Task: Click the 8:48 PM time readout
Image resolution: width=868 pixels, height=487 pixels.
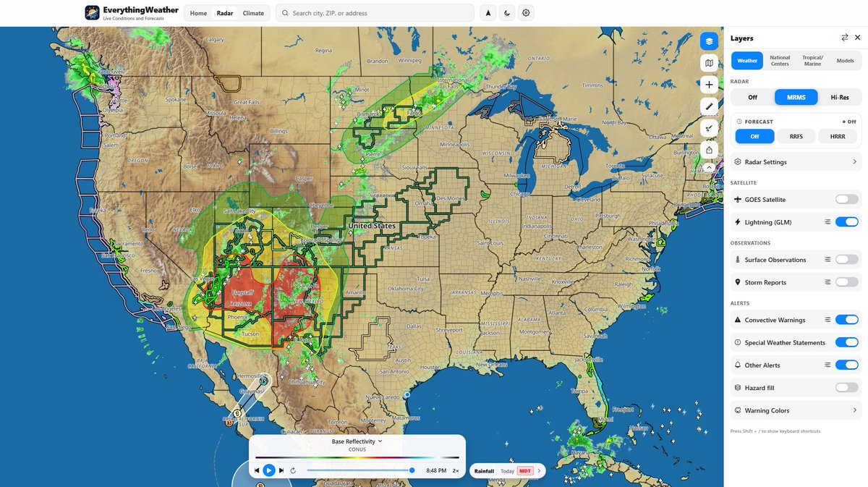Action: (x=435, y=470)
